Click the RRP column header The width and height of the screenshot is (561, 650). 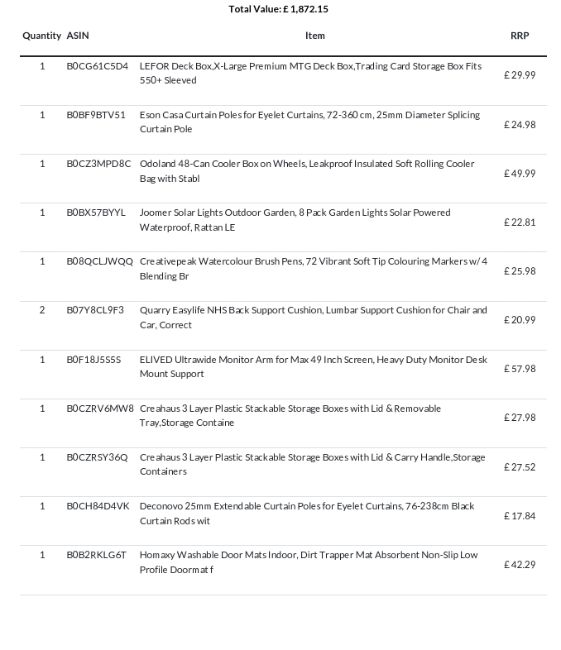[x=520, y=36]
